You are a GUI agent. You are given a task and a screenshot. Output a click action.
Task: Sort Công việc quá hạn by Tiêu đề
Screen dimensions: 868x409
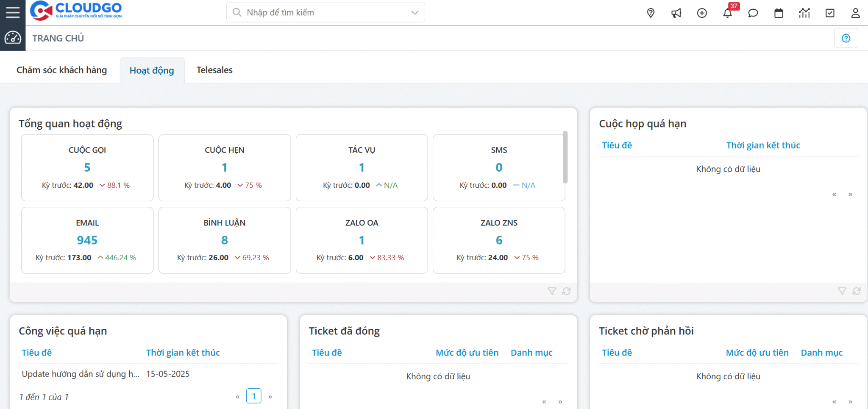[37, 353]
